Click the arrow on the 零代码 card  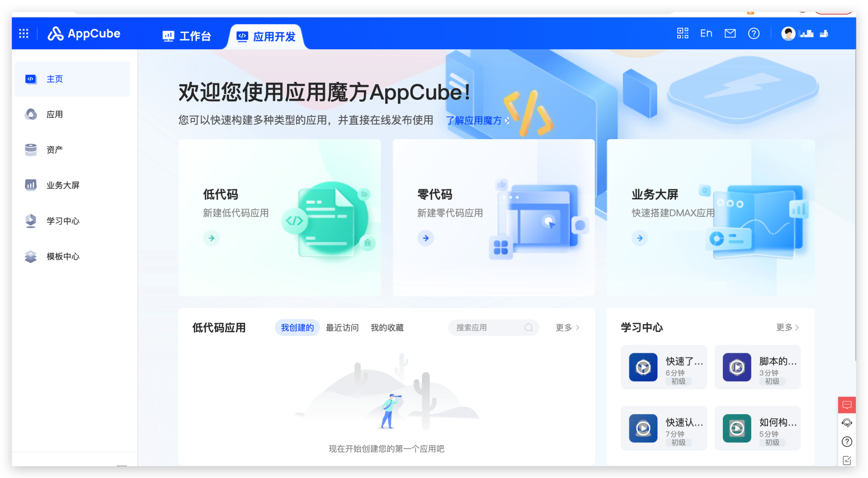pos(425,238)
